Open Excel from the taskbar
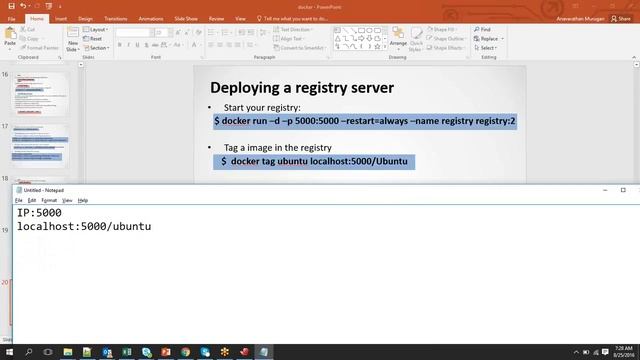640x360 pixels. pyautogui.click(x=127, y=352)
